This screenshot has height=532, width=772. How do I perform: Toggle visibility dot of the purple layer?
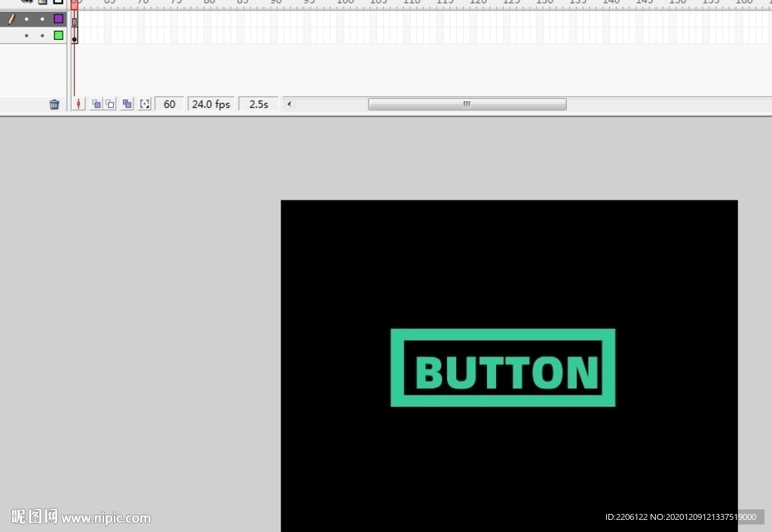click(x=26, y=19)
